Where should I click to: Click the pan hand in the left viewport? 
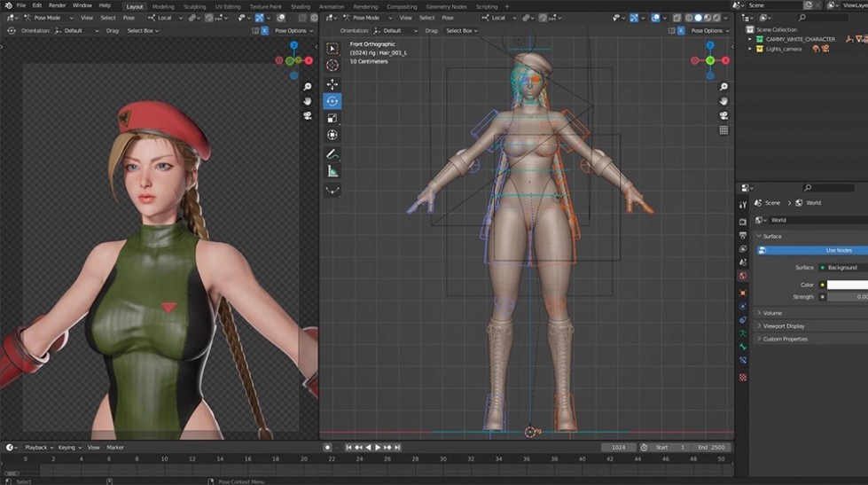[308, 101]
